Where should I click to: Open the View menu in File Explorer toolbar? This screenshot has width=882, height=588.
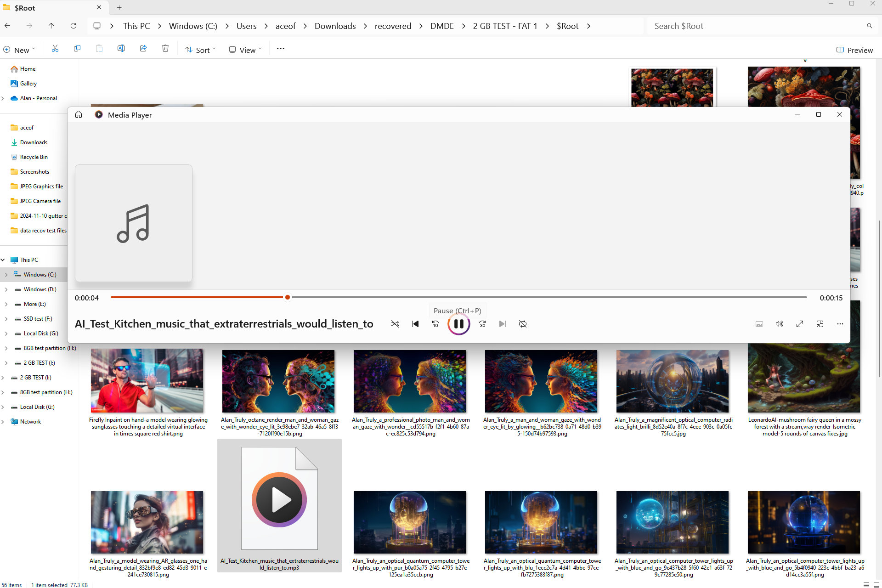tap(246, 49)
